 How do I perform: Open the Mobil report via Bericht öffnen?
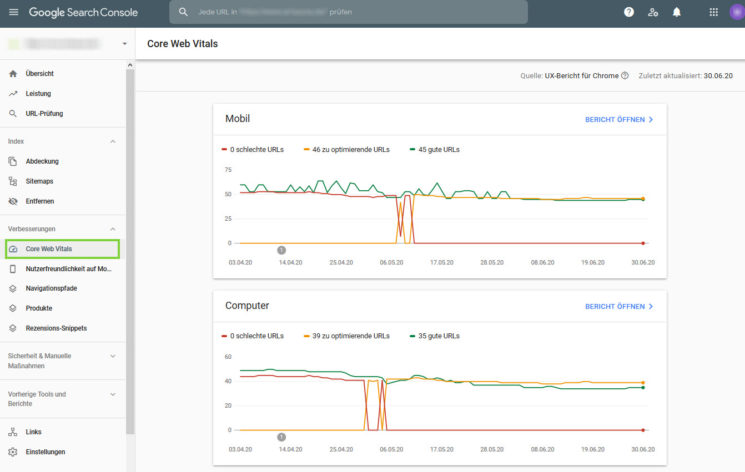pos(619,120)
